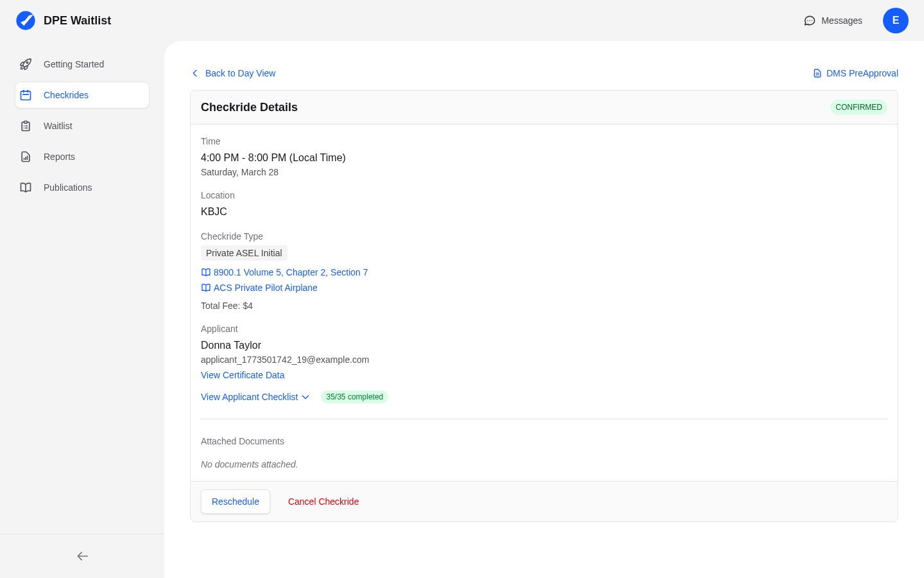
Task: Switch to the Waitlist section
Action: pos(58,126)
